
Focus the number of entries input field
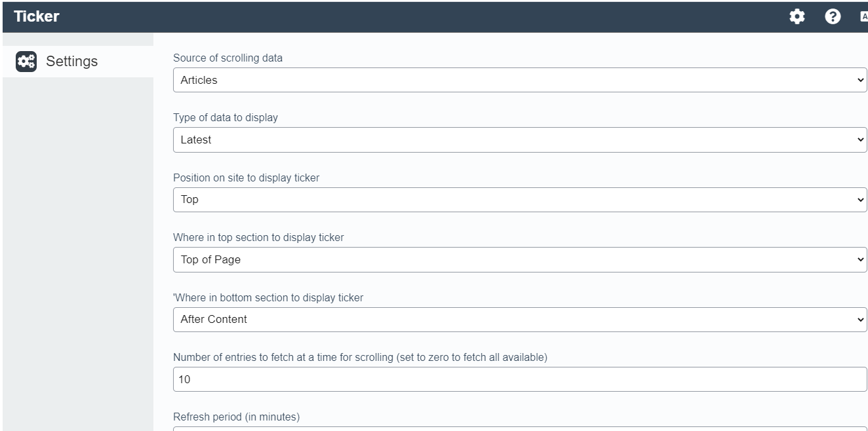point(519,379)
